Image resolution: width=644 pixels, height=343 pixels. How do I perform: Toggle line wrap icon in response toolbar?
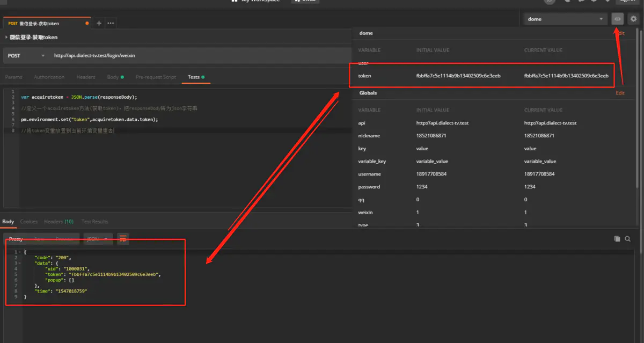(123, 239)
